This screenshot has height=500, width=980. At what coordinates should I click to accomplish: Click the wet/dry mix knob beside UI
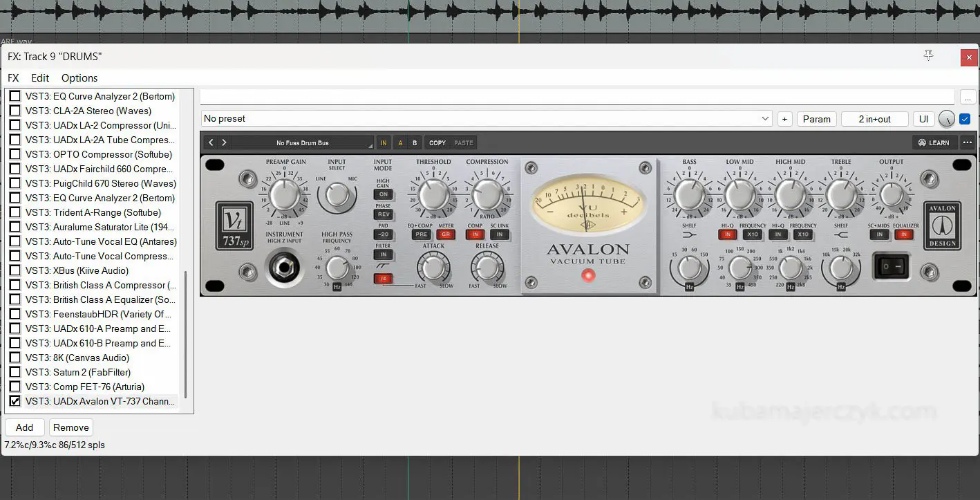tap(946, 119)
